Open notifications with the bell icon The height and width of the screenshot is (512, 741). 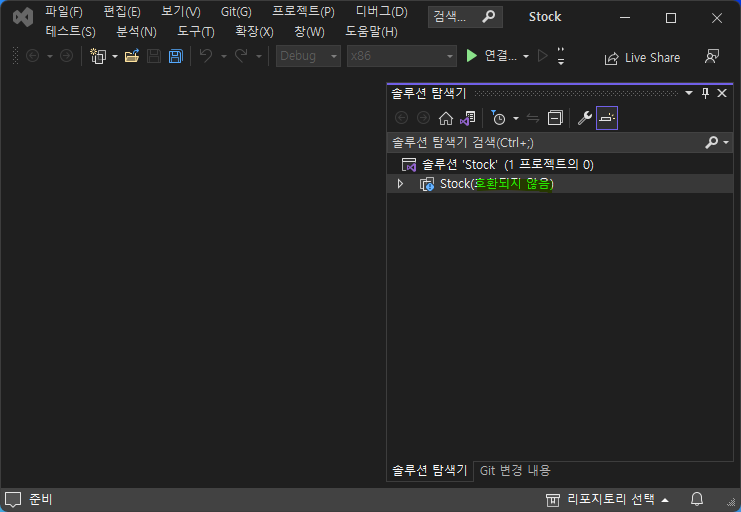(x=697, y=499)
